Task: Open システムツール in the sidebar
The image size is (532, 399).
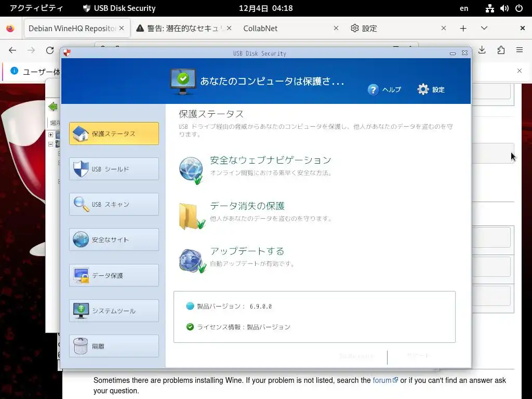Action: (114, 311)
